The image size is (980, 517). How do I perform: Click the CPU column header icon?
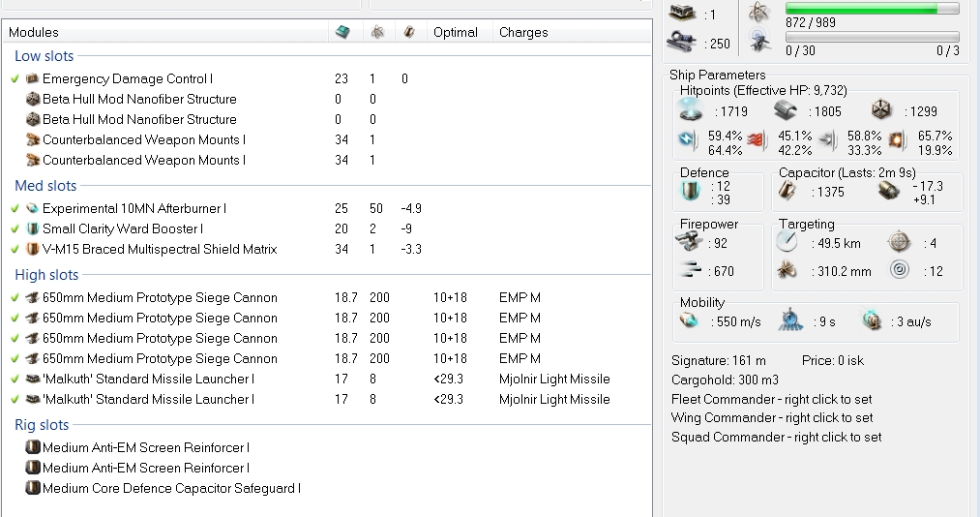(x=343, y=32)
